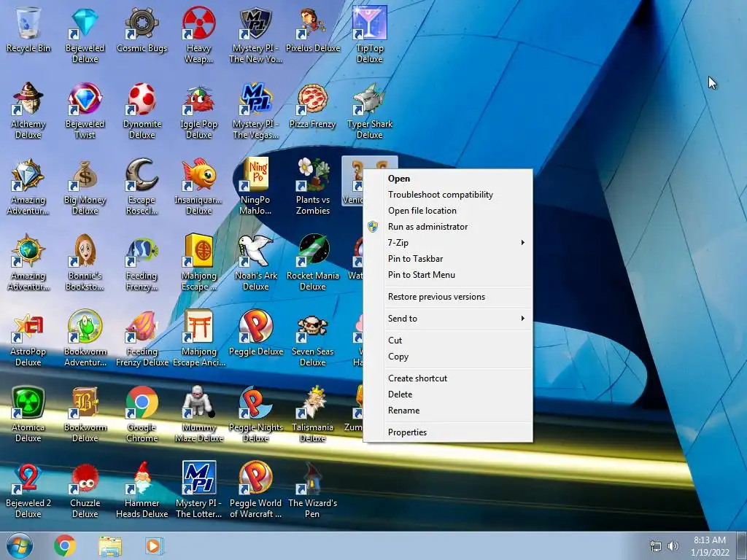The image size is (747, 560).
Task: Choose Pin to Taskbar
Action: [448, 259]
